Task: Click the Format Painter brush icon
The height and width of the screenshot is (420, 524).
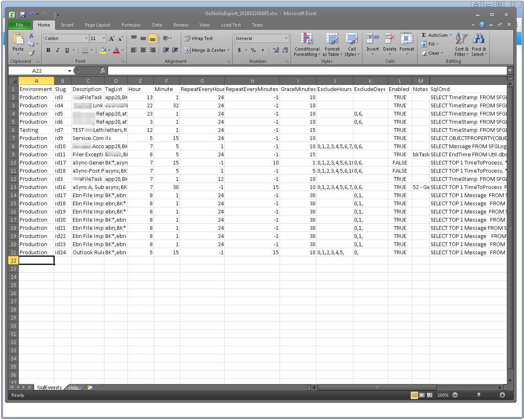Action: 31,53
